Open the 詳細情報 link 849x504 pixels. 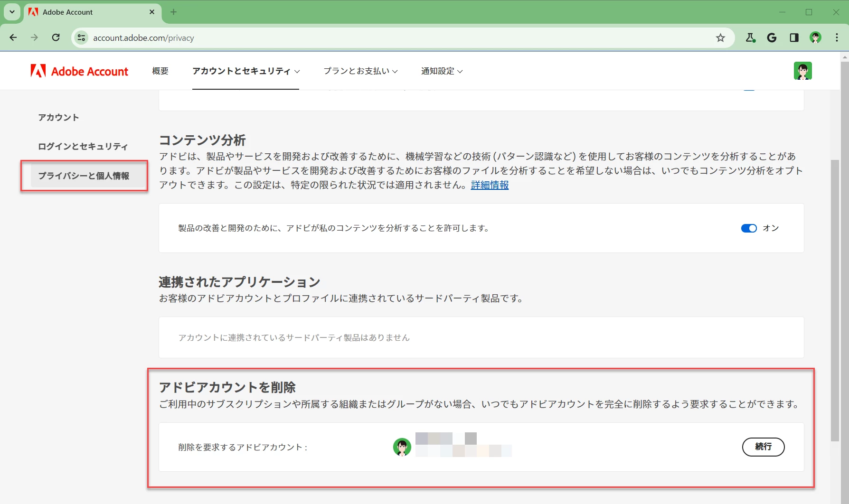click(490, 185)
